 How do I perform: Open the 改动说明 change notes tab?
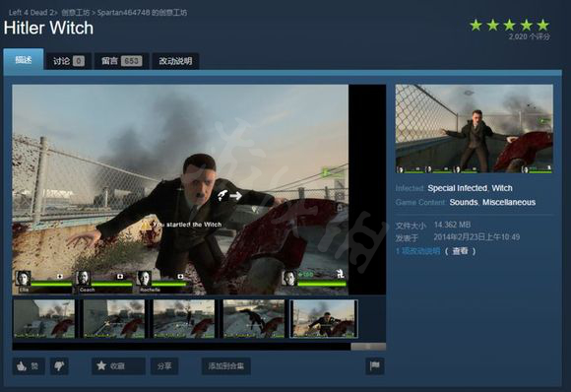point(175,61)
